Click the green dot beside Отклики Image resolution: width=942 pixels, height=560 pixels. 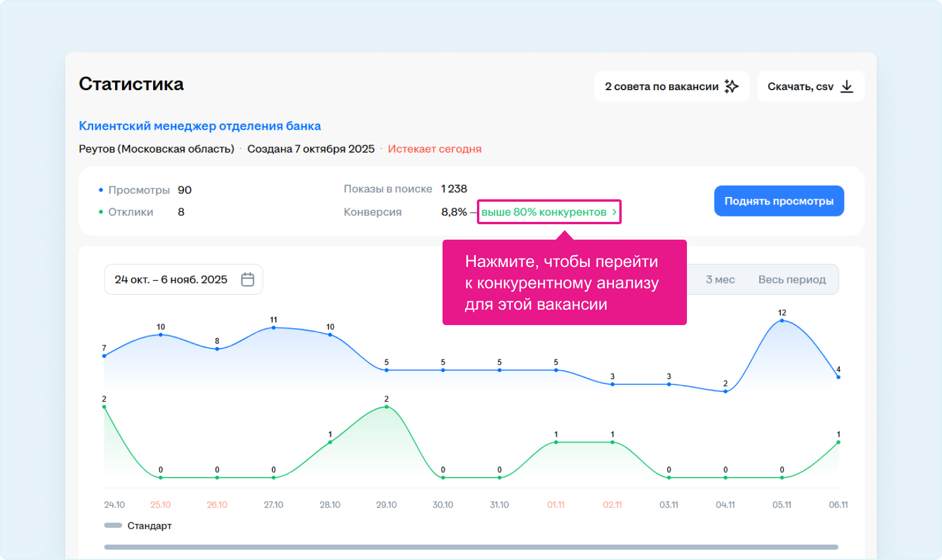point(101,212)
